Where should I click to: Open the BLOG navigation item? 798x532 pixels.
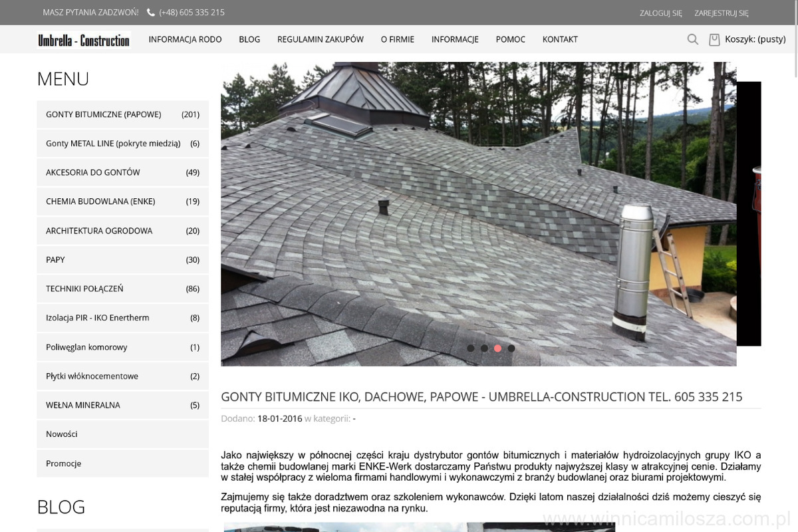249,39
